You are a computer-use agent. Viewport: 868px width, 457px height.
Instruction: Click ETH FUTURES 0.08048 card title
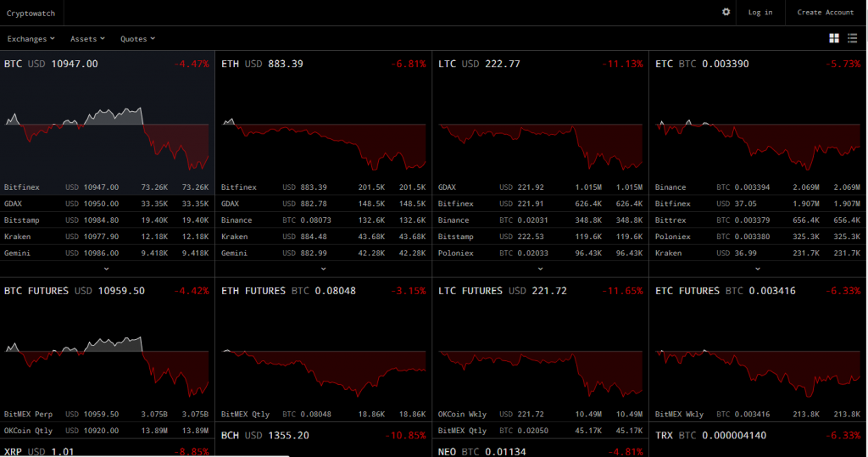tap(288, 291)
